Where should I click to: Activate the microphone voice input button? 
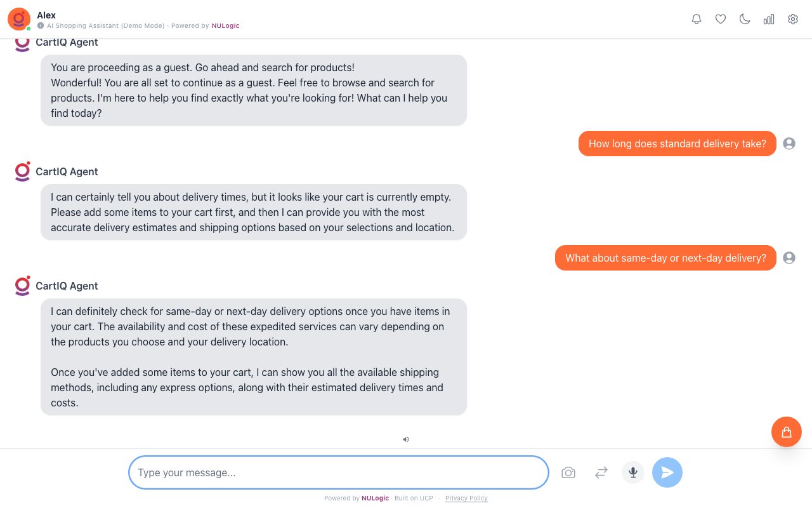point(633,472)
